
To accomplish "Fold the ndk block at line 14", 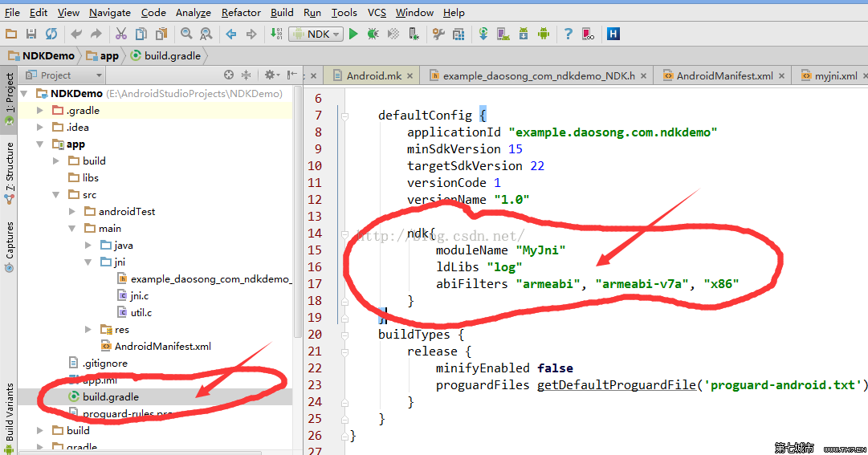I will coord(345,234).
